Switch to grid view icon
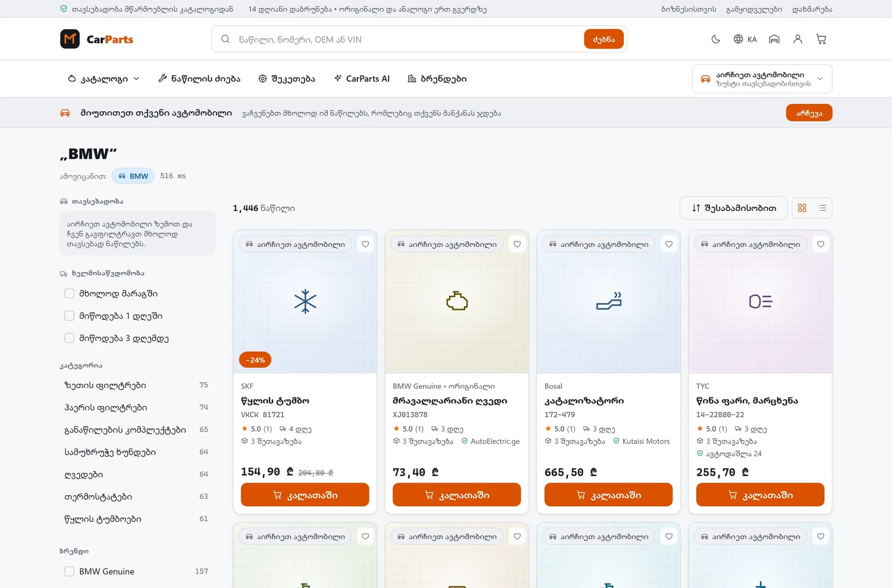892x588 pixels. click(802, 208)
